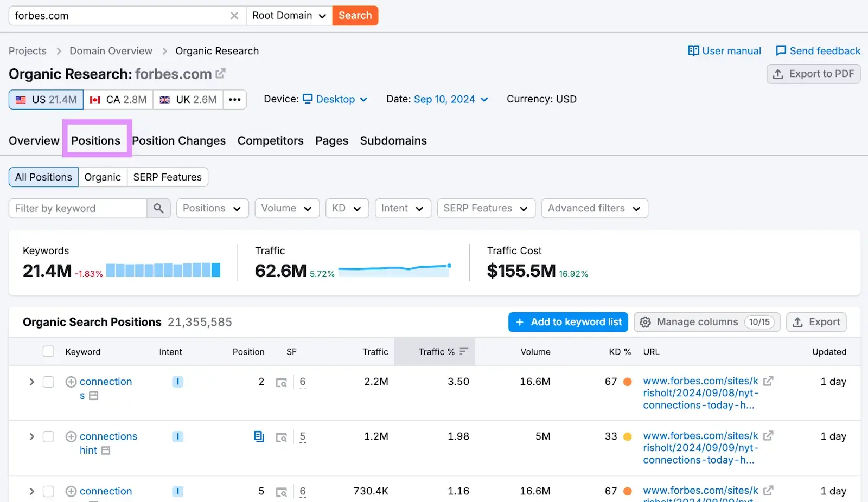Click inside the Filter by keyword field

click(x=76, y=208)
